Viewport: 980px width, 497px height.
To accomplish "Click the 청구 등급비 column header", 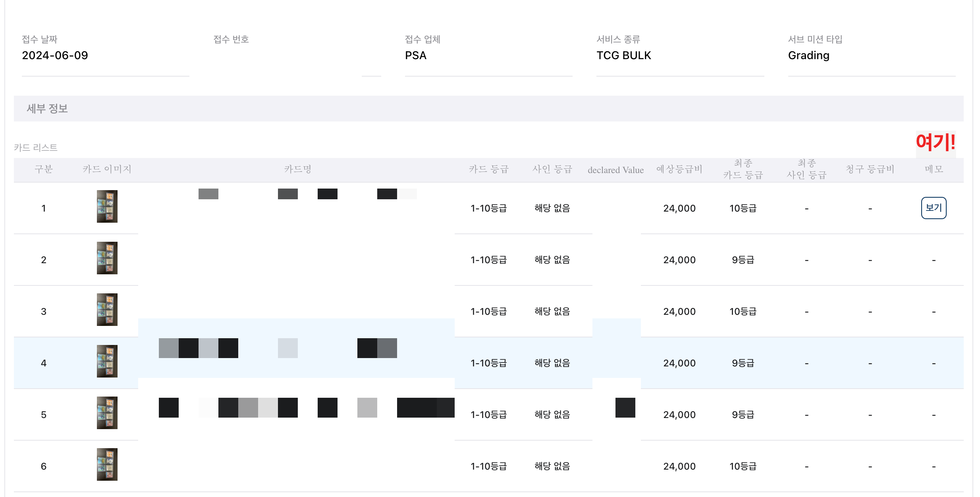I will point(870,170).
